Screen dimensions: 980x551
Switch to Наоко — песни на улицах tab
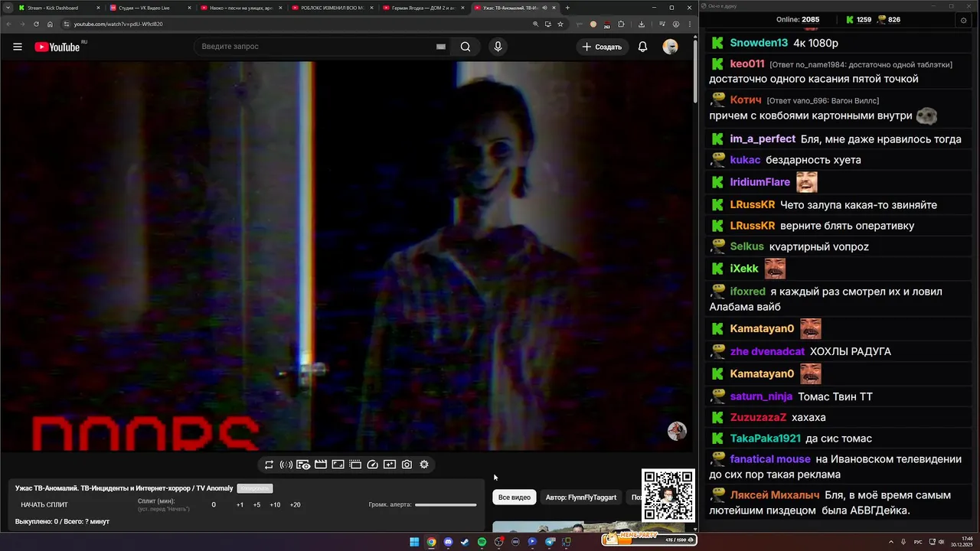(x=242, y=8)
